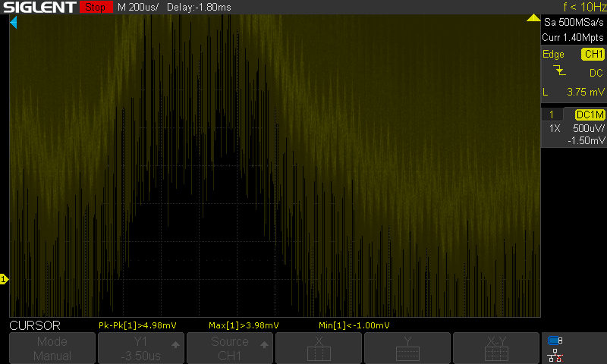Click the f < 10Hz frequency counter

click(x=584, y=7)
